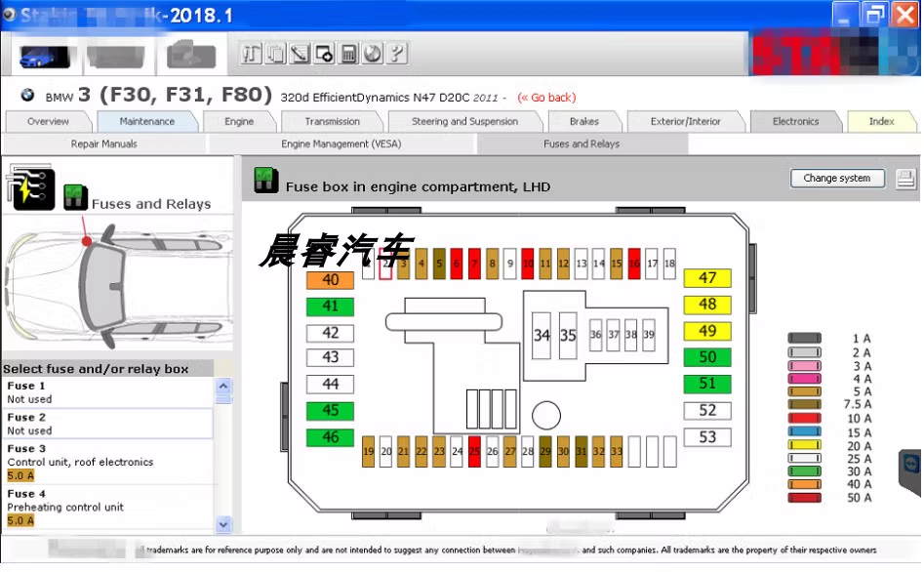Click the stacked pages copy toolbar icon
Viewport: 924px width, 572px height.
click(x=275, y=54)
